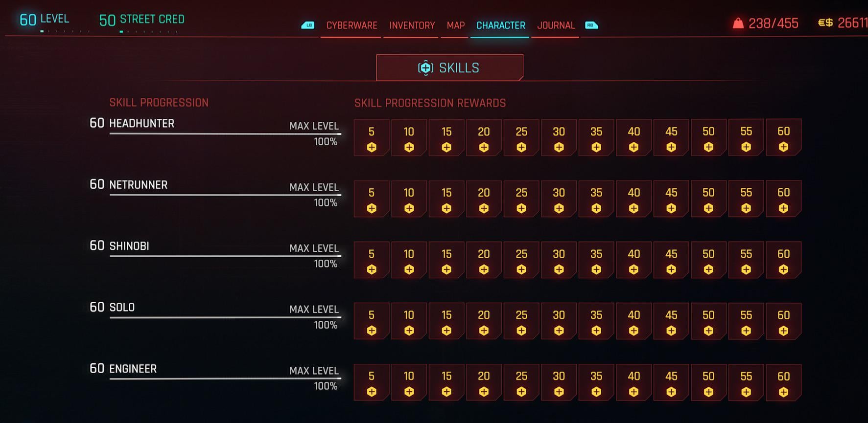Viewport: 868px width, 423px height.
Task: Click the eurodollar currency icon
Action: click(825, 22)
